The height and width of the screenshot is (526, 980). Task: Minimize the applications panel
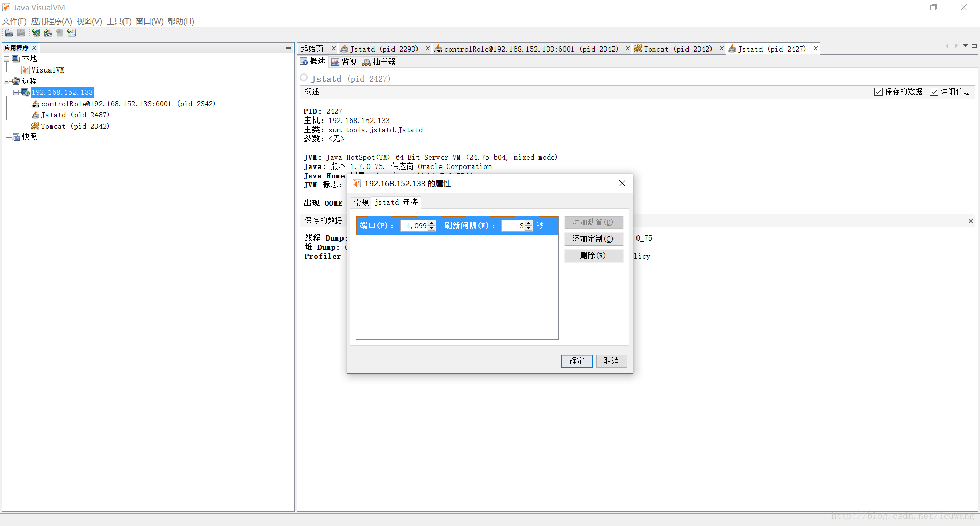[288, 48]
